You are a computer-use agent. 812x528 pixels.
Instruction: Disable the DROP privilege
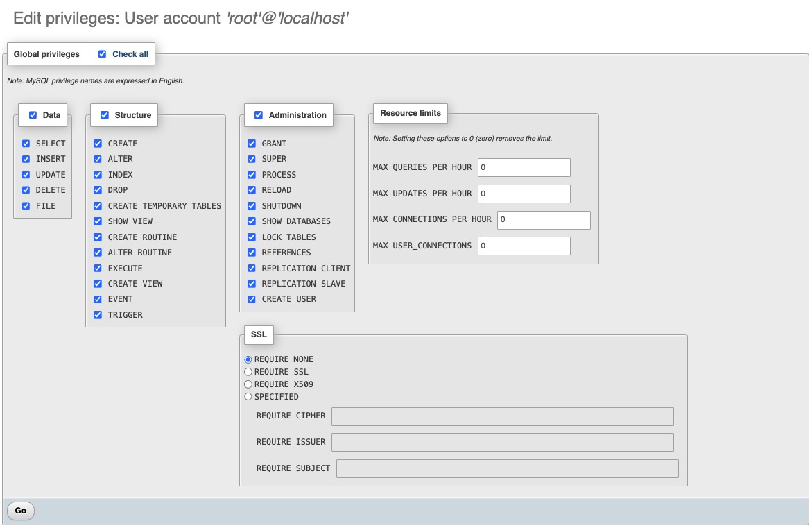point(98,190)
